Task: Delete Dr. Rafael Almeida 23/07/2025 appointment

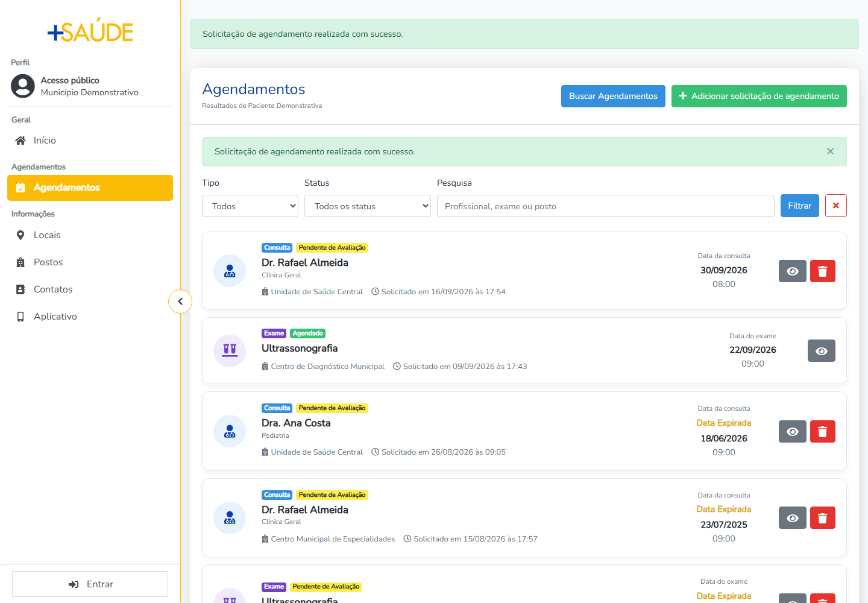Action: (x=823, y=518)
